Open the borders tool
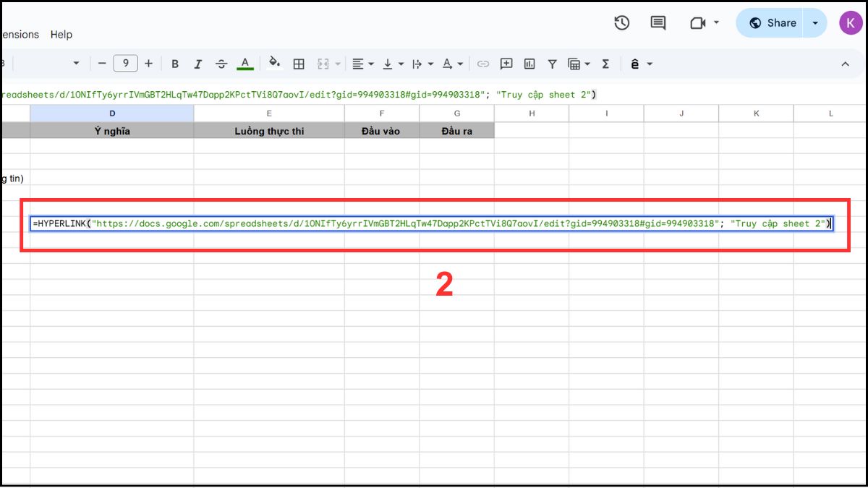Image resolution: width=868 pixels, height=488 pixels. point(299,64)
